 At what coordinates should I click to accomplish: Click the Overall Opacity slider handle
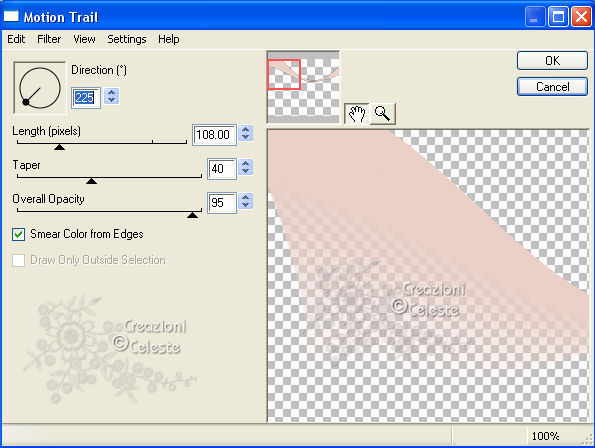click(x=192, y=215)
